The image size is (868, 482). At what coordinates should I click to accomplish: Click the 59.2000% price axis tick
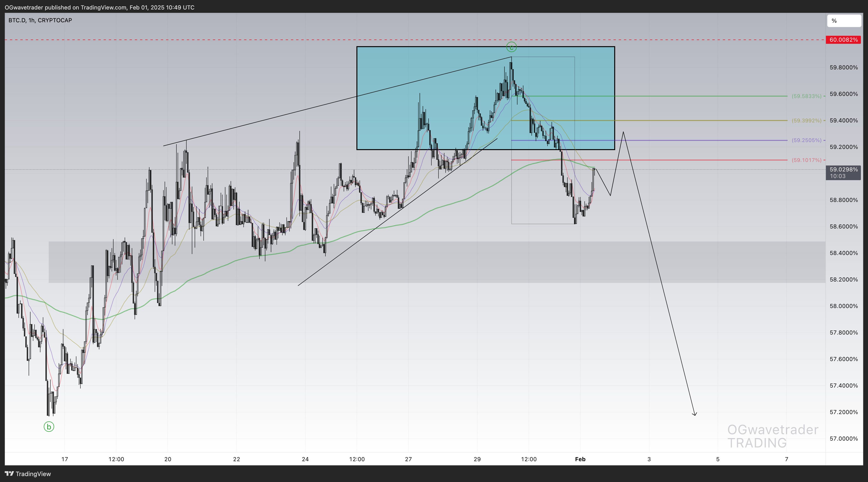pyautogui.click(x=844, y=147)
